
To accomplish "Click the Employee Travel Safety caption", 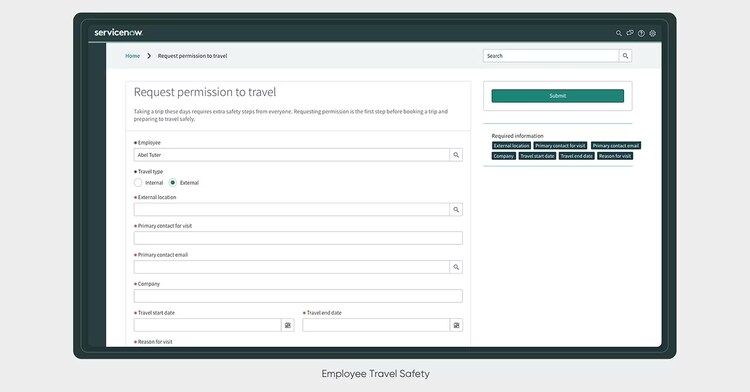I will pos(375,374).
